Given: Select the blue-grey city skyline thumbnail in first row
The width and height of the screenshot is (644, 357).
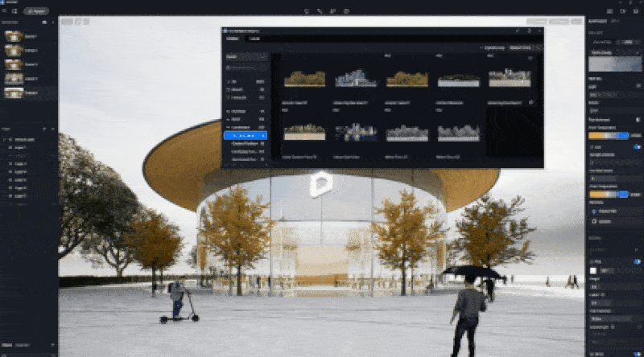Looking at the screenshot, I should tap(356, 78).
